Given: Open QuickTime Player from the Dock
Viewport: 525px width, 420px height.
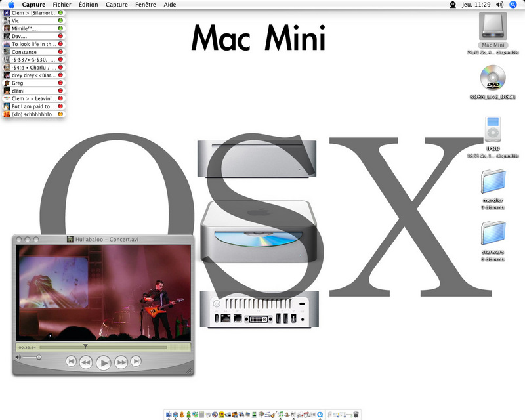Looking at the screenshot, I should coord(320,415).
